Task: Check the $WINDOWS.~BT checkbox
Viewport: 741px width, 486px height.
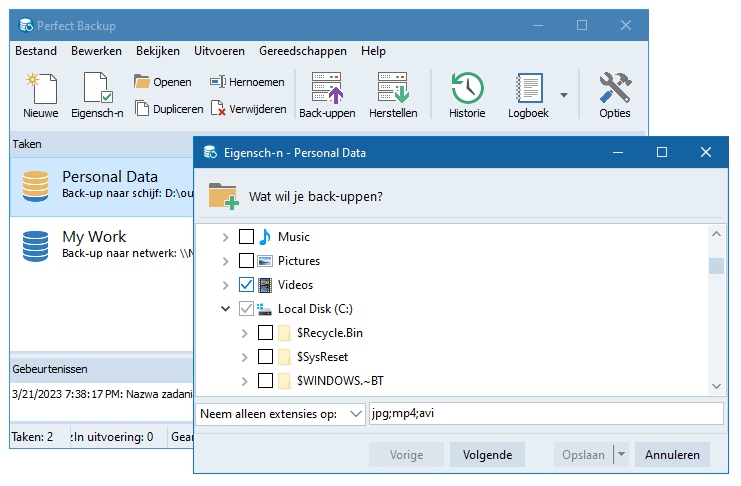Action: 265,381
